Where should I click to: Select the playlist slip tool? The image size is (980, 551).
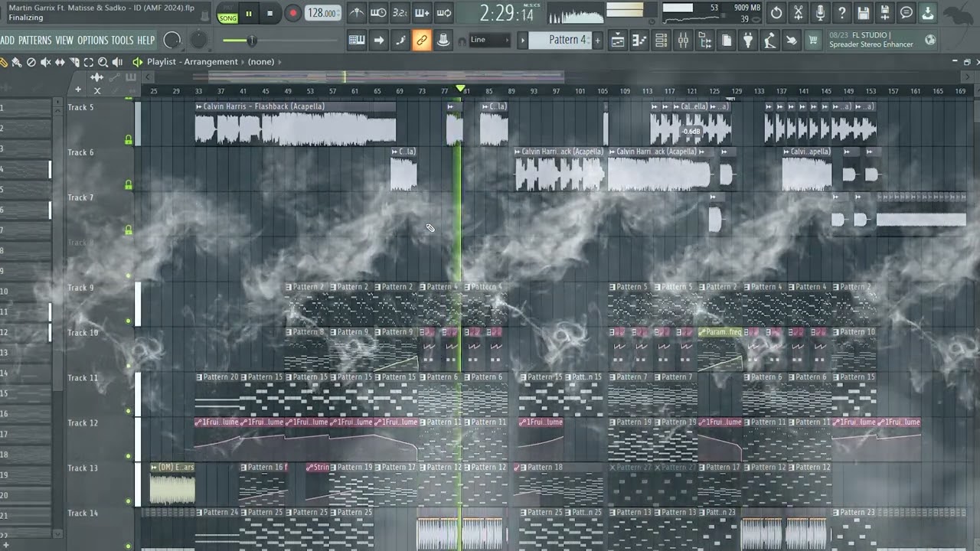point(60,62)
